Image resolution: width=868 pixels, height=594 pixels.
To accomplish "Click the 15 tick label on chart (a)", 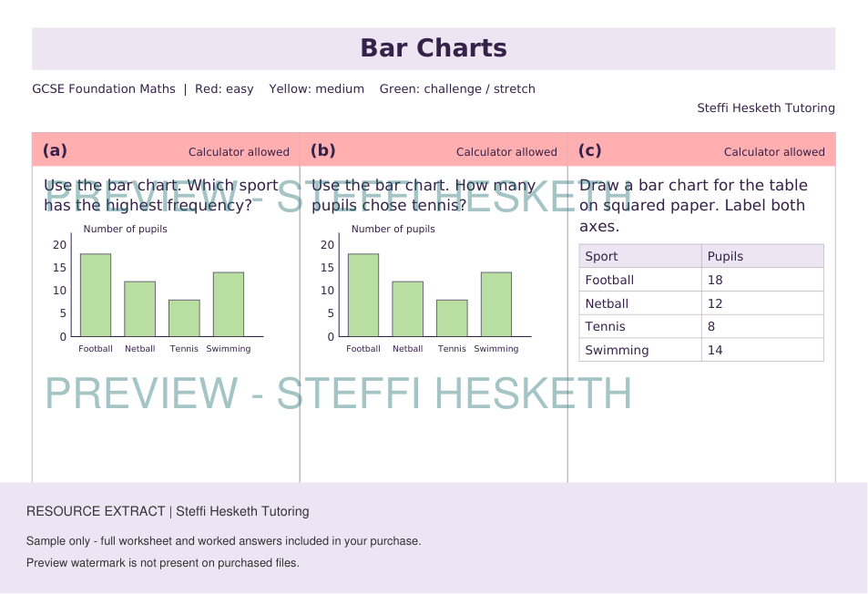I will point(60,268).
